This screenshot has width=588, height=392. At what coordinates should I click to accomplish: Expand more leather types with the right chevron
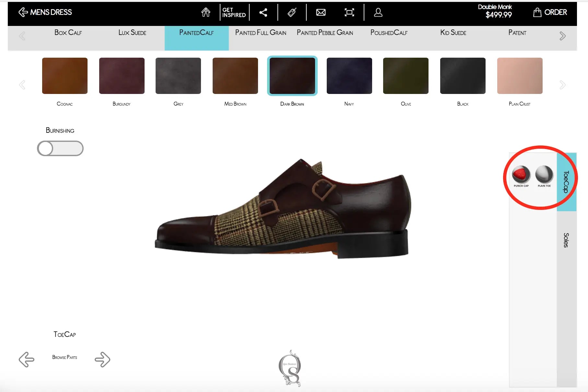click(562, 36)
